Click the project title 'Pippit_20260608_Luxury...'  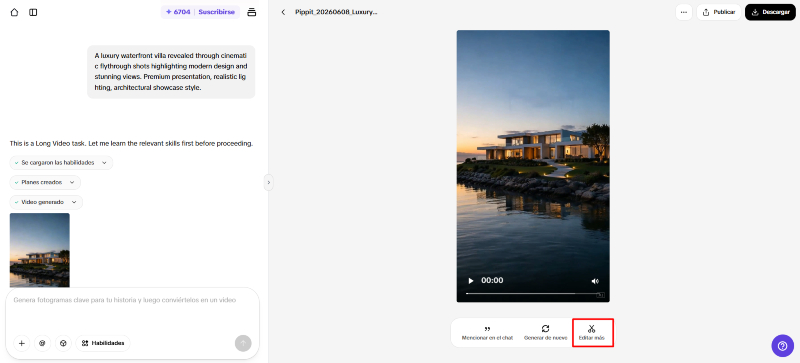(336, 12)
